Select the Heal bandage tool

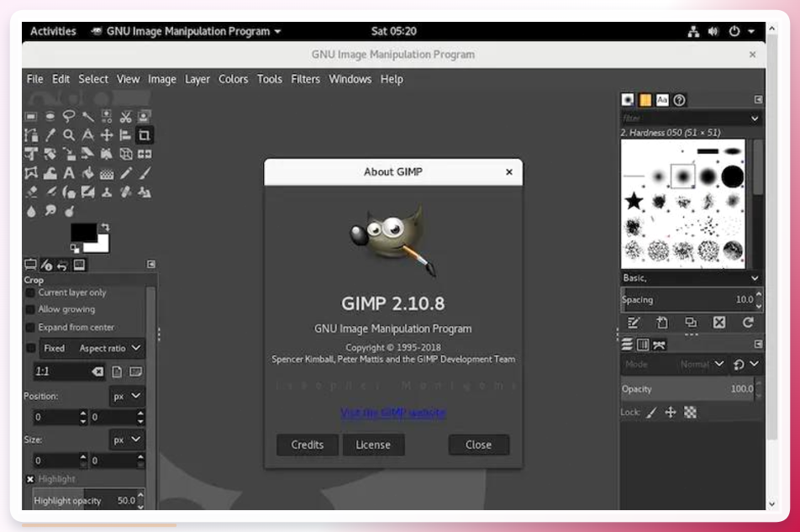pyautogui.click(x=125, y=192)
